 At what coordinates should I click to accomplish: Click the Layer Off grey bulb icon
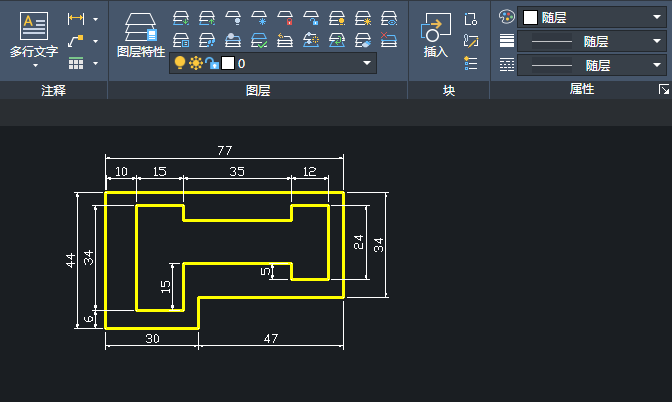(x=233, y=18)
